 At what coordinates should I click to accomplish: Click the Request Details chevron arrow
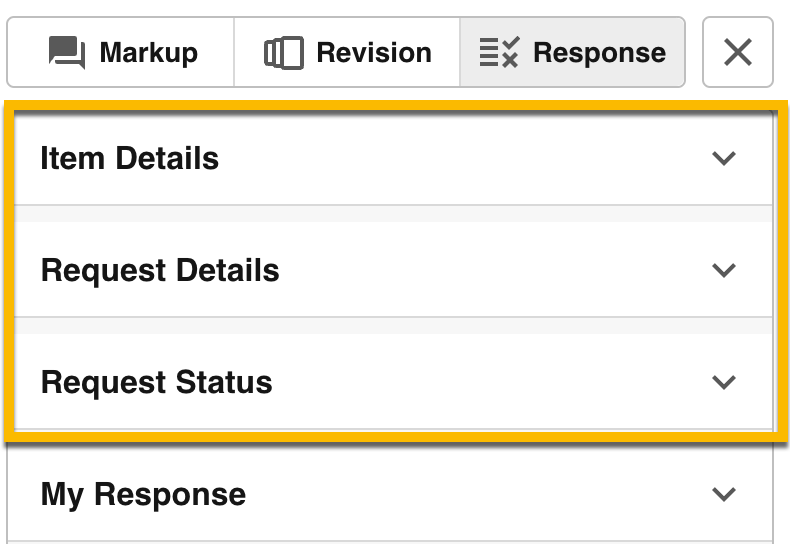[x=723, y=270]
